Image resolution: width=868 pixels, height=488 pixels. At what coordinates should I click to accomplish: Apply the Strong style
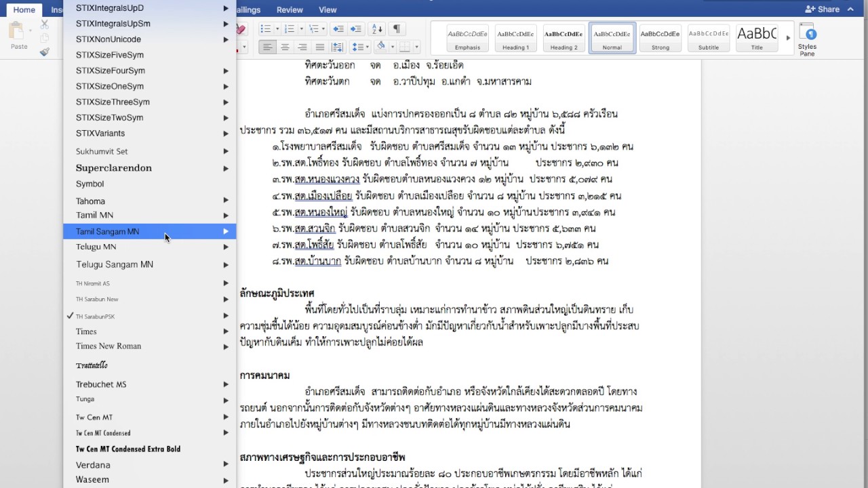tap(660, 38)
